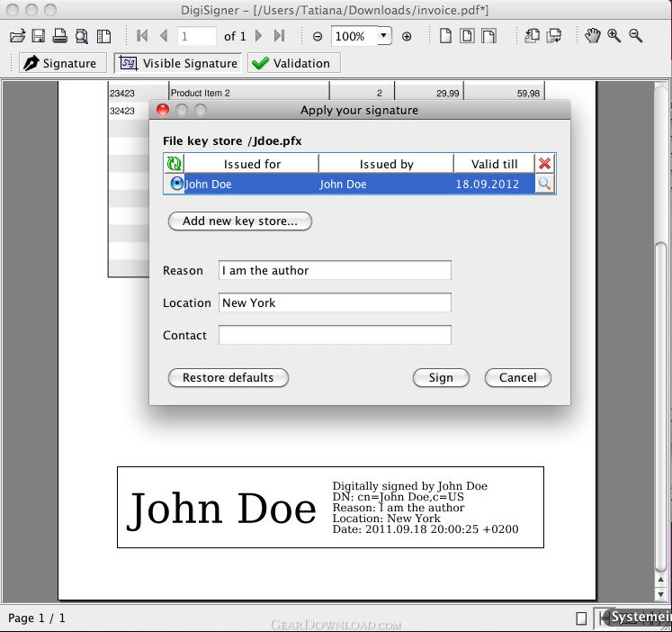Image resolution: width=672 pixels, height=632 pixels.
Task: Click 'Product Item 2' table cell
Action: [x=249, y=93]
